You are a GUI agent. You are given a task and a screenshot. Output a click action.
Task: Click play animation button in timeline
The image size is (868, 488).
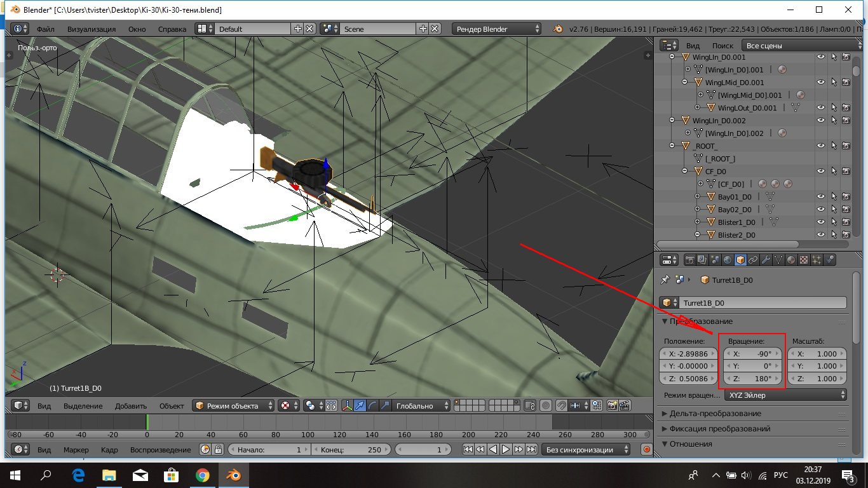pos(506,450)
